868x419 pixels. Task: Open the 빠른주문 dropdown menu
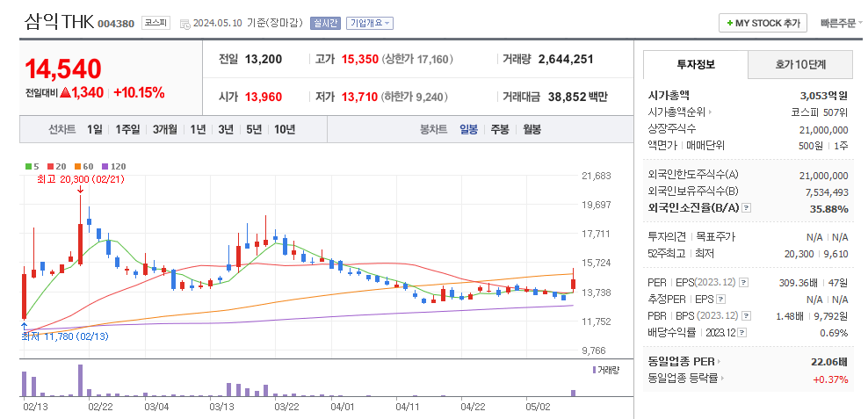[842, 23]
